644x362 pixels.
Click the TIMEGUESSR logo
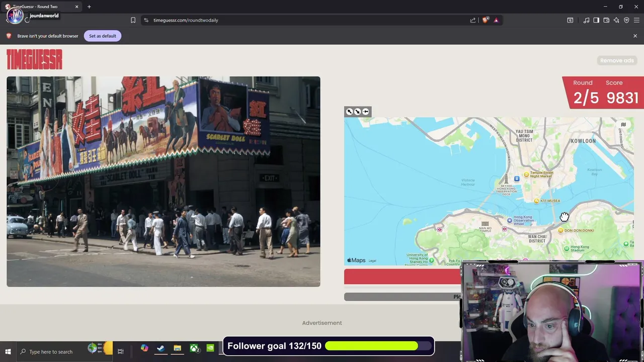point(34,59)
